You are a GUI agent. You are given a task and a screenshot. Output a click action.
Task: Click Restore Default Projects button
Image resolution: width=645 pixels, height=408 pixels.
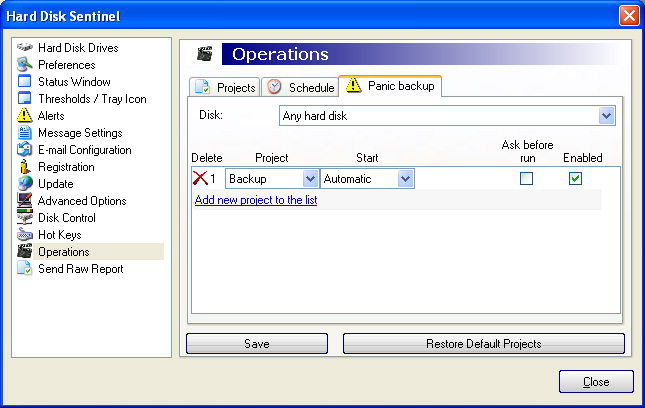pos(484,343)
